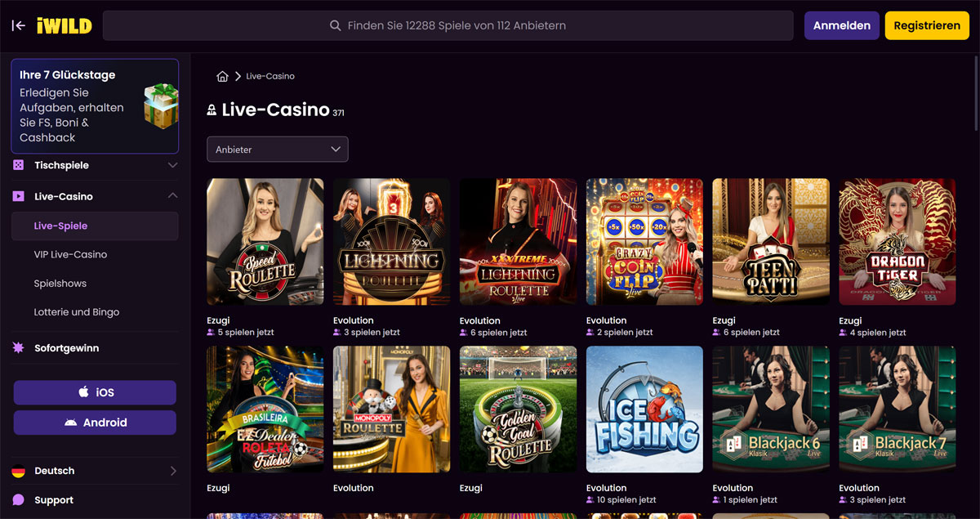The image size is (980, 519).
Task: Open Ice Fishing game thumbnail
Action: (644, 409)
